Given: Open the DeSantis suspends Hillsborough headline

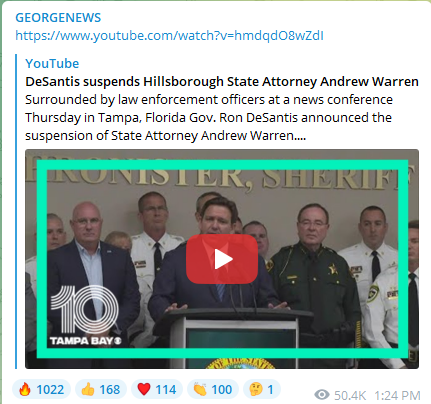Looking at the screenshot, I should (x=222, y=81).
